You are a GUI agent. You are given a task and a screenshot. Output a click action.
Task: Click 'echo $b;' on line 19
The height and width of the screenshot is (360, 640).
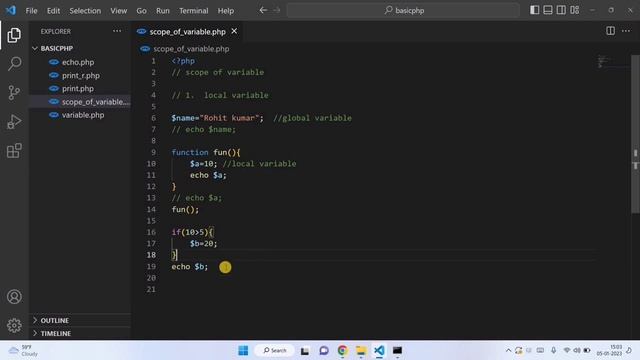pyautogui.click(x=189, y=267)
